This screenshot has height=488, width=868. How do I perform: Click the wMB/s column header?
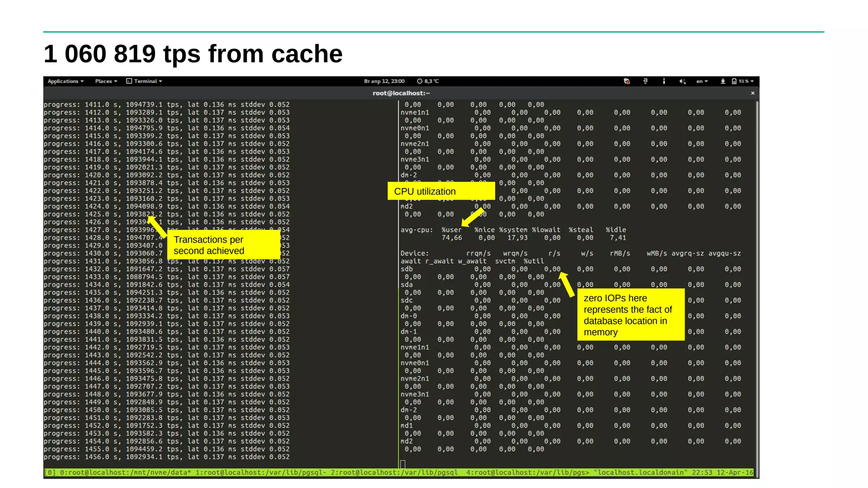[657, 253]
